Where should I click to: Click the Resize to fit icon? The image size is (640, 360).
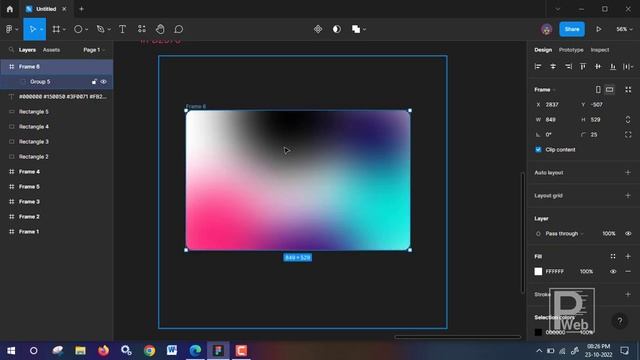click(628, 89)
